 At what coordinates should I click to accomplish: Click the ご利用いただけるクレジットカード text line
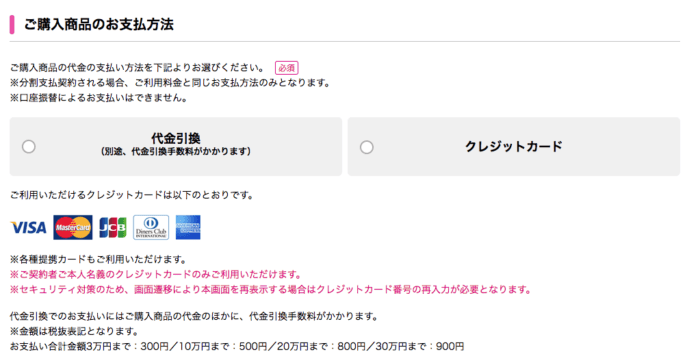point(132,195)
